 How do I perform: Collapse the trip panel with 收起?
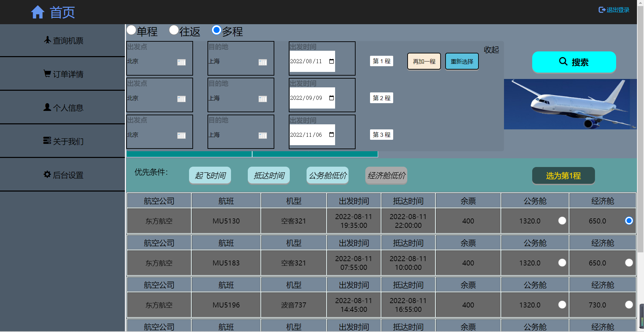(491, 50)
